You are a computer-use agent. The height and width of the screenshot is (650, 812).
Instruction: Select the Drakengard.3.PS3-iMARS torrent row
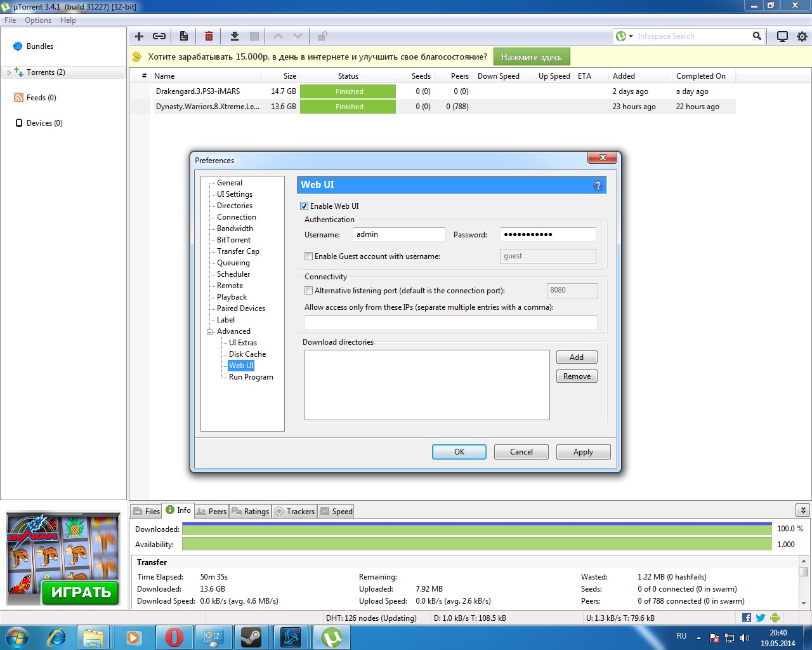point(433,91)
